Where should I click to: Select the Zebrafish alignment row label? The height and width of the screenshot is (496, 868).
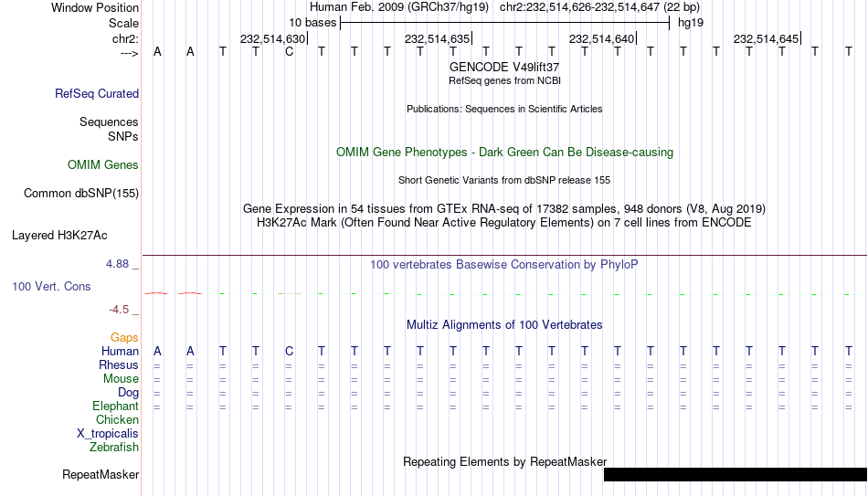[x=114, y=448]
